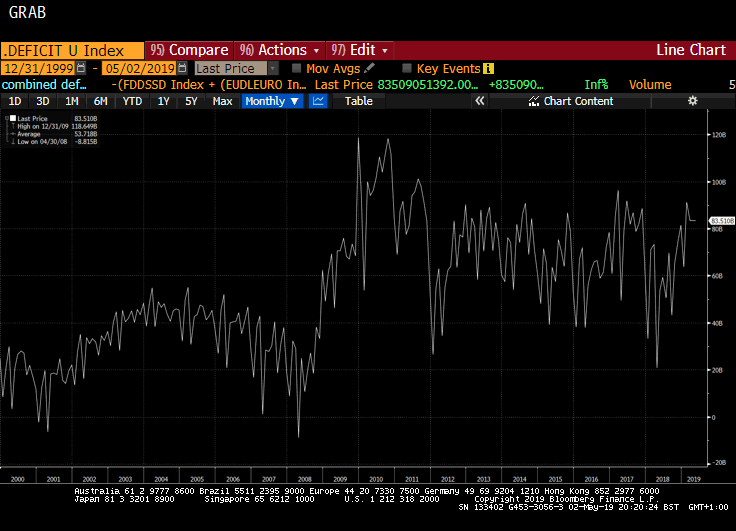Click the Key Events info icon
Screen dimensions: 736x531
point(488,69)
